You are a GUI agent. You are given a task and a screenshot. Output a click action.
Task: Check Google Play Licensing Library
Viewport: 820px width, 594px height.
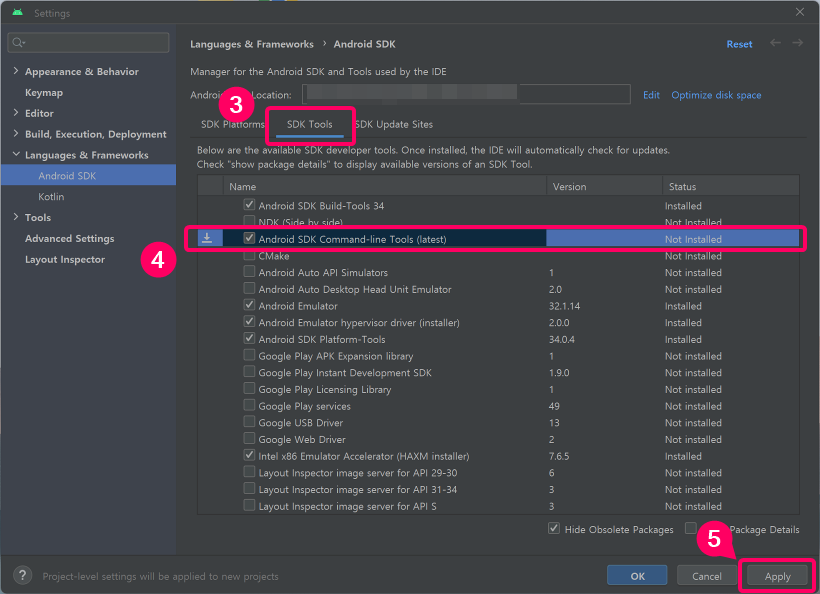[x=249, y=389]
